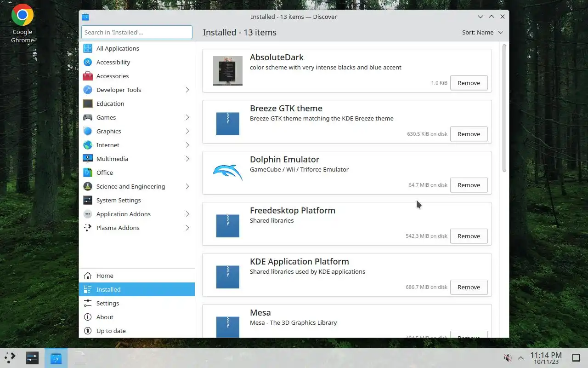
Task: Expand the Plasma Addons arrow
Action: coord(187,228)
